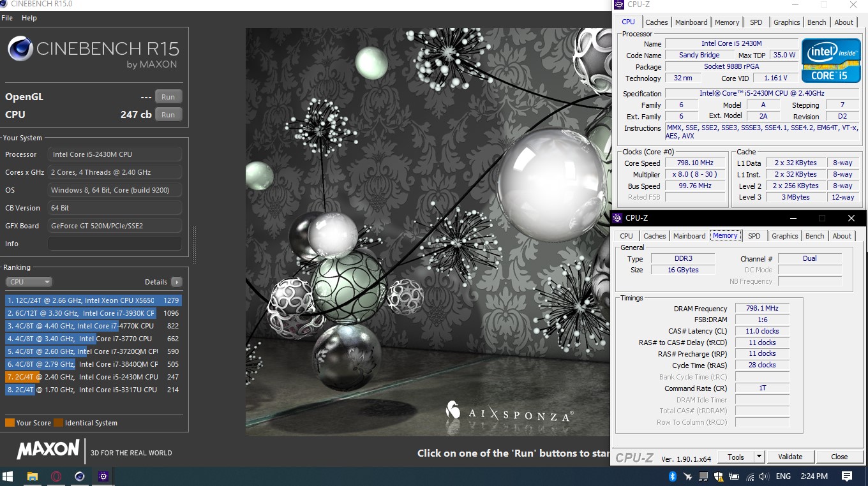Image resolution: width=868 pixels, height=486 pixels.
Task: Open About tab in CPU-Z memory window
Action: tap(842, 236)
